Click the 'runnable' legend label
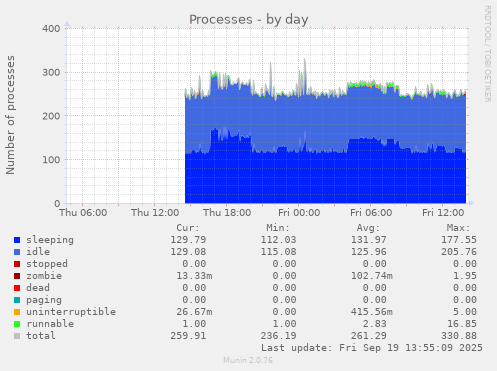The height and width of the screenshot is (371, 497). point(50,324)
